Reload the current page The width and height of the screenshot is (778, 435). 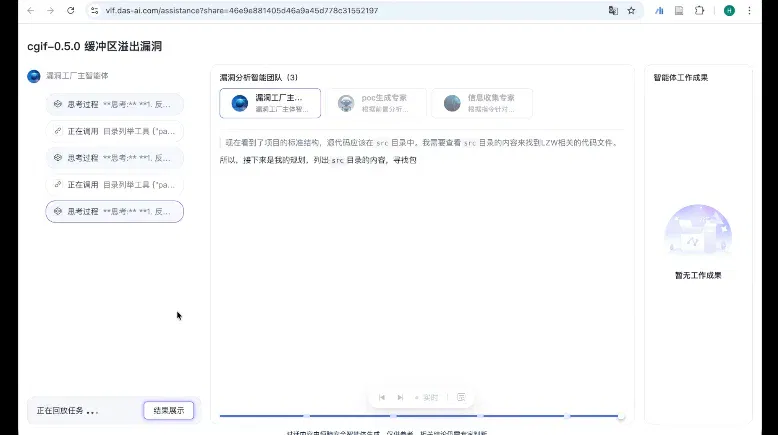70,10
